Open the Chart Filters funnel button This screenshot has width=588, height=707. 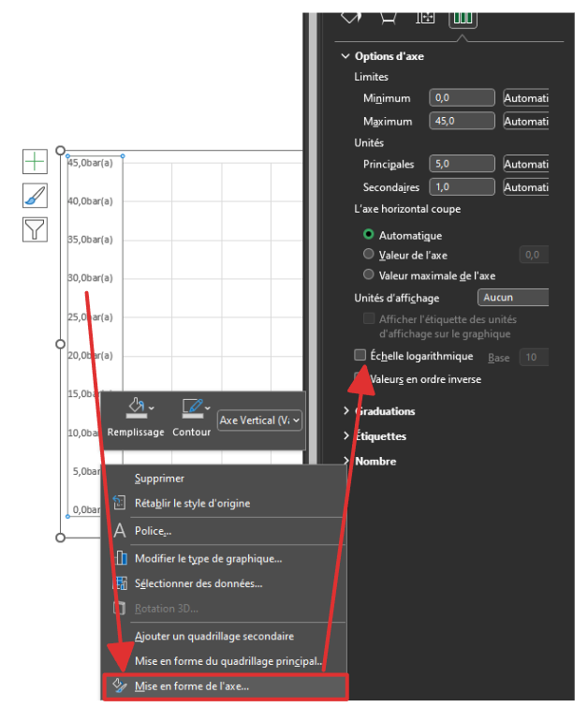point(35,229)
